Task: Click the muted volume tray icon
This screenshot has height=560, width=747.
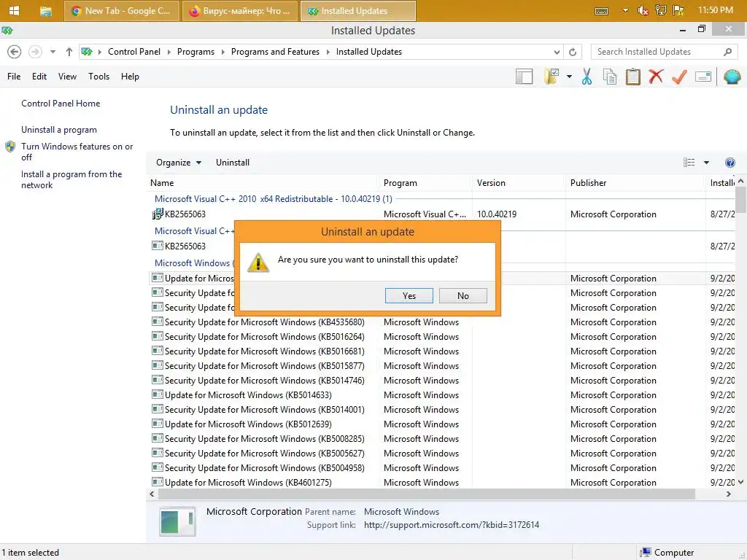Action: [643, 10]
